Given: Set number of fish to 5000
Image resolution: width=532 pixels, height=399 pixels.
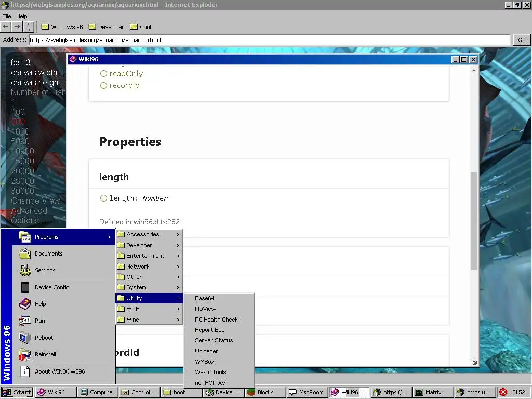Looking at the screenshot, I should [20, 141].
